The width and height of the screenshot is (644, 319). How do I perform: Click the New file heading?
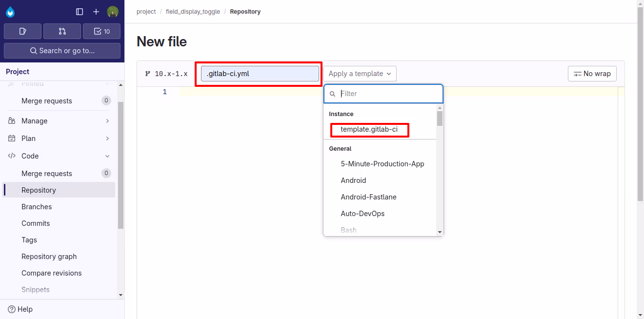(x=161, y=41)
